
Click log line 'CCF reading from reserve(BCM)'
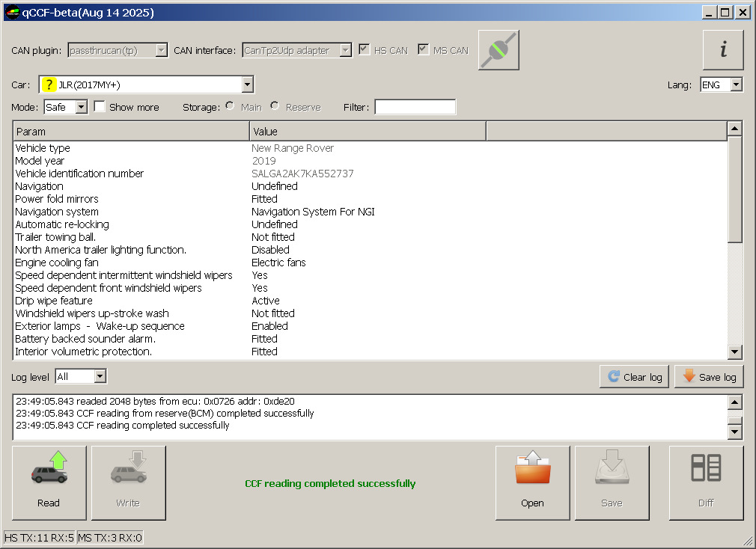click(165, 413)
